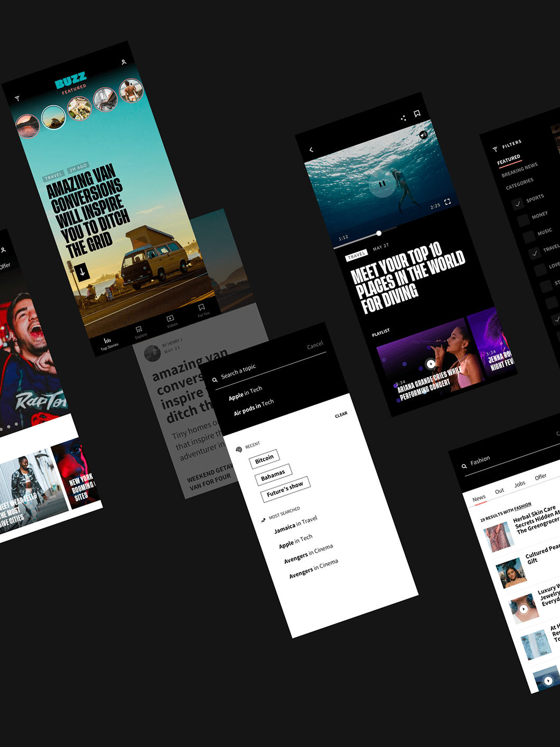
Task: Play Ariana Grande playlist video
Action: pyautogui.click(x=431, y=363)
